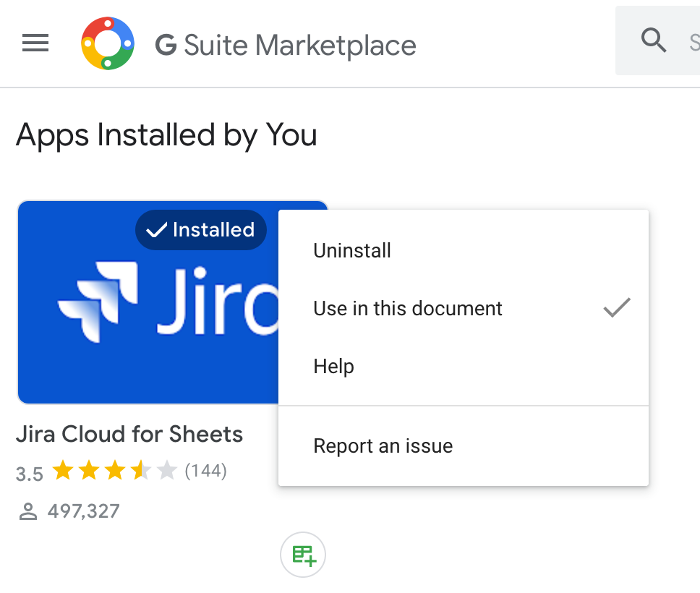Click the 497,327 user count
Viewport: 700px width, 593px height.
pos(84,511)
